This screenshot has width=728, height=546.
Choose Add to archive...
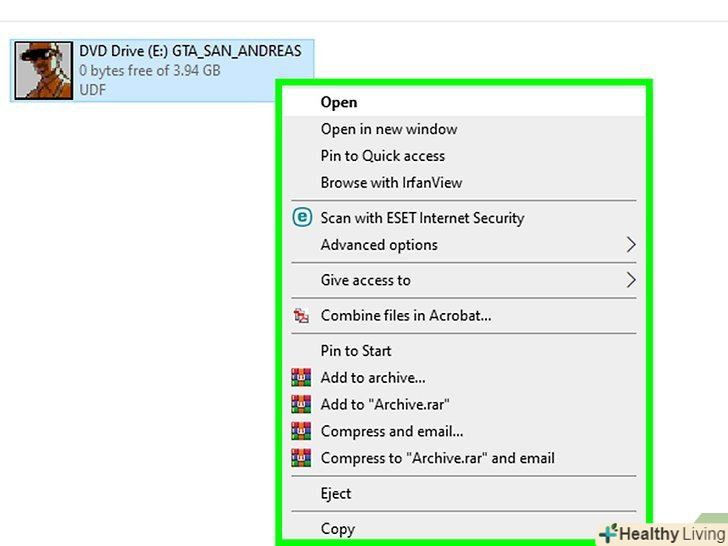pyautogui.click(x=464, y=377)
